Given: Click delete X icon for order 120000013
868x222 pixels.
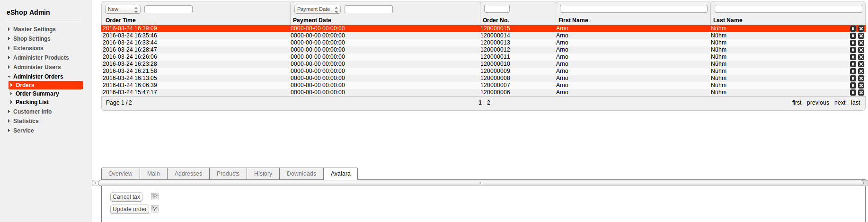Looking at the screenshot, I should pyautogui.click(x=861, y=43).
